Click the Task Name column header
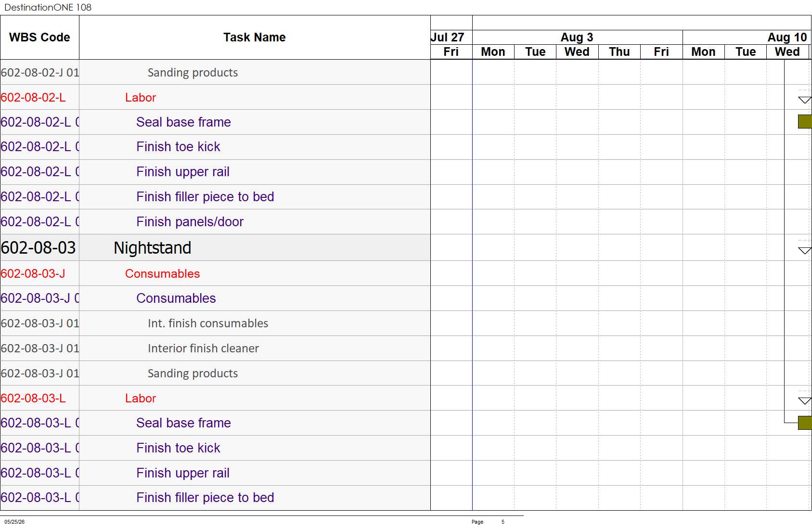 click(x=255, y=38)
